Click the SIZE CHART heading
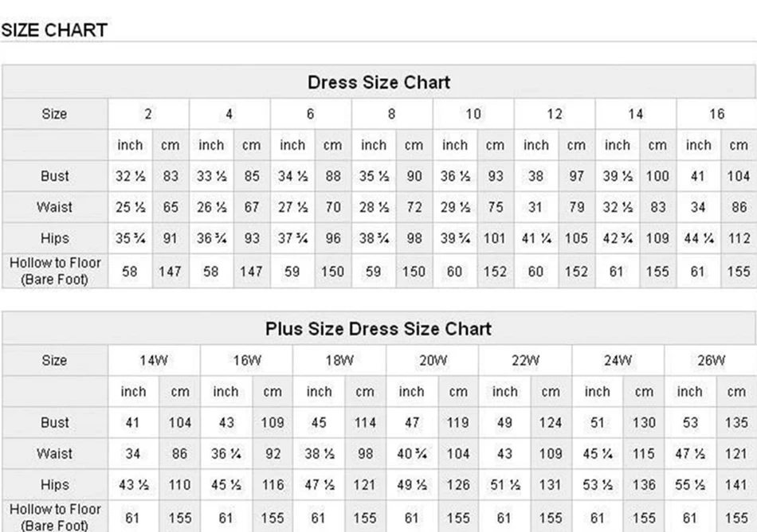 click(x=54, y=31)
